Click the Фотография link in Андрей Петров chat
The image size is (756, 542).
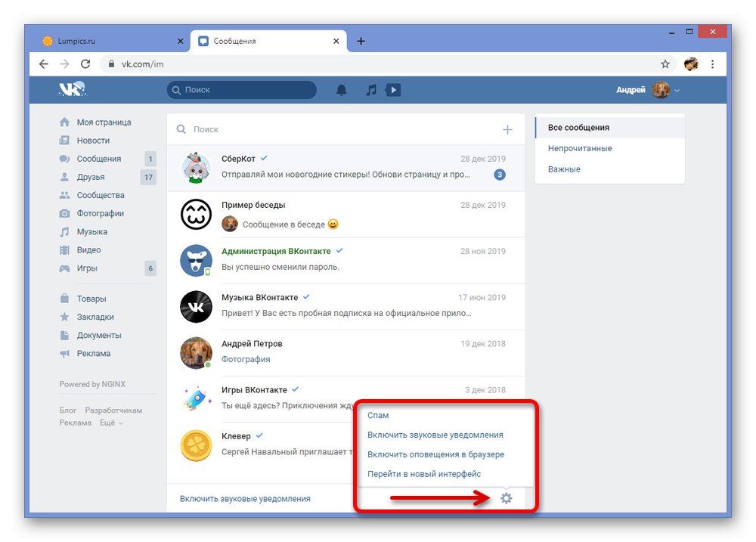[x=246, y=359]
